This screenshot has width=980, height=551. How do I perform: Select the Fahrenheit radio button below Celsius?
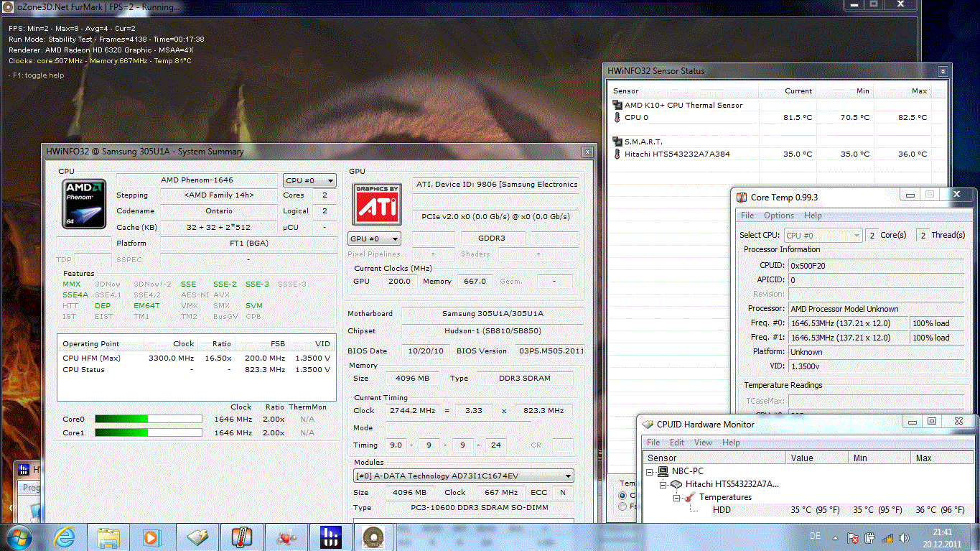pos(622,507)
